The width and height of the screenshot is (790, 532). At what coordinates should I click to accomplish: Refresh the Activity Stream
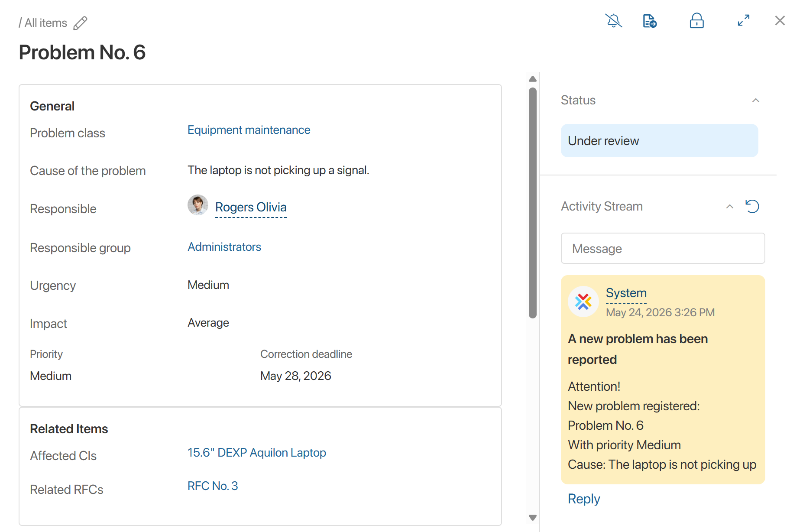pyautogui.click(x=752, y=206)
